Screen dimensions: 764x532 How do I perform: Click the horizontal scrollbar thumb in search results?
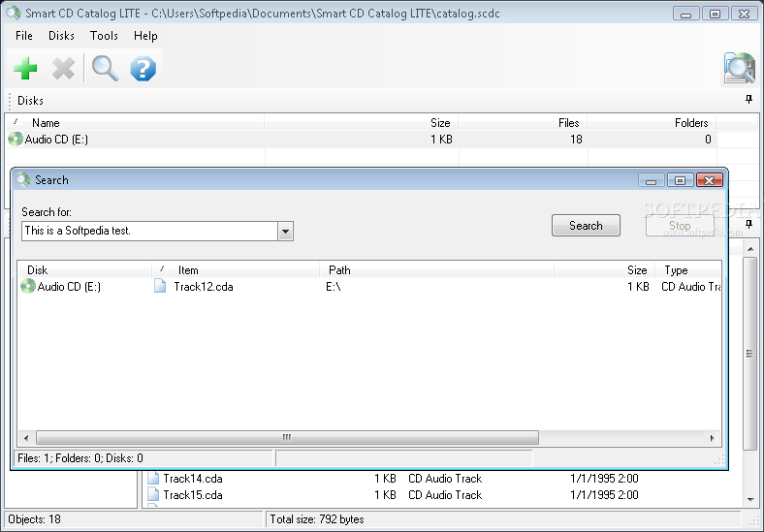(287, 437)
